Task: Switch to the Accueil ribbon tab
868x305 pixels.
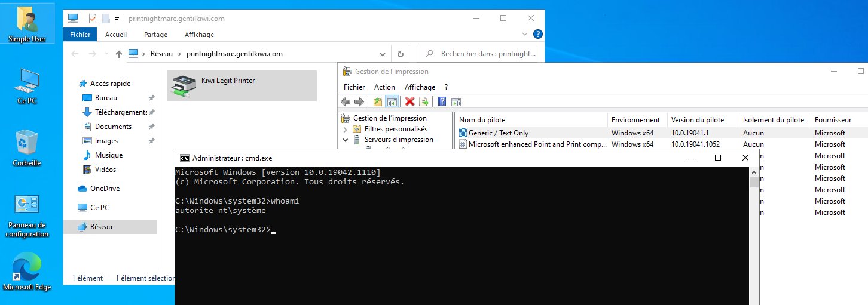Action: click(116, 35)
